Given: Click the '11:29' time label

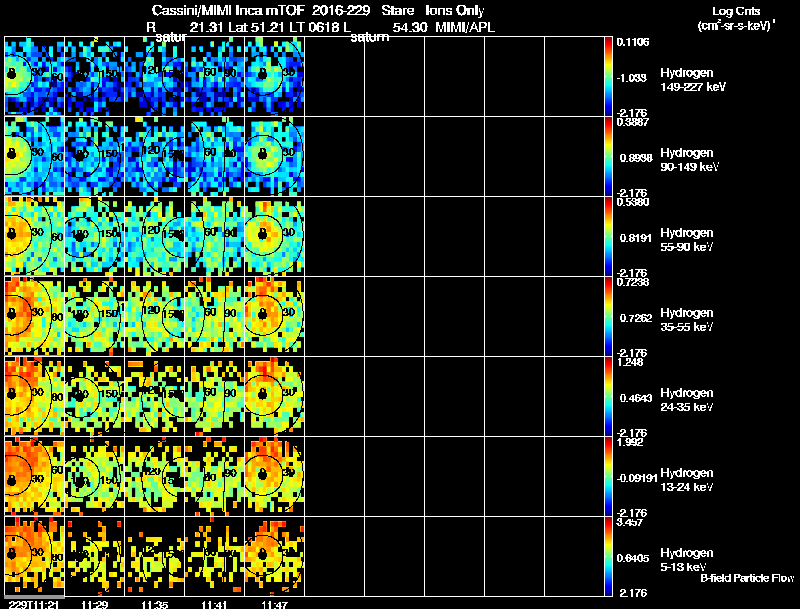Looking at the screenshot, I should pyautogui.click(x=94, y=605).
